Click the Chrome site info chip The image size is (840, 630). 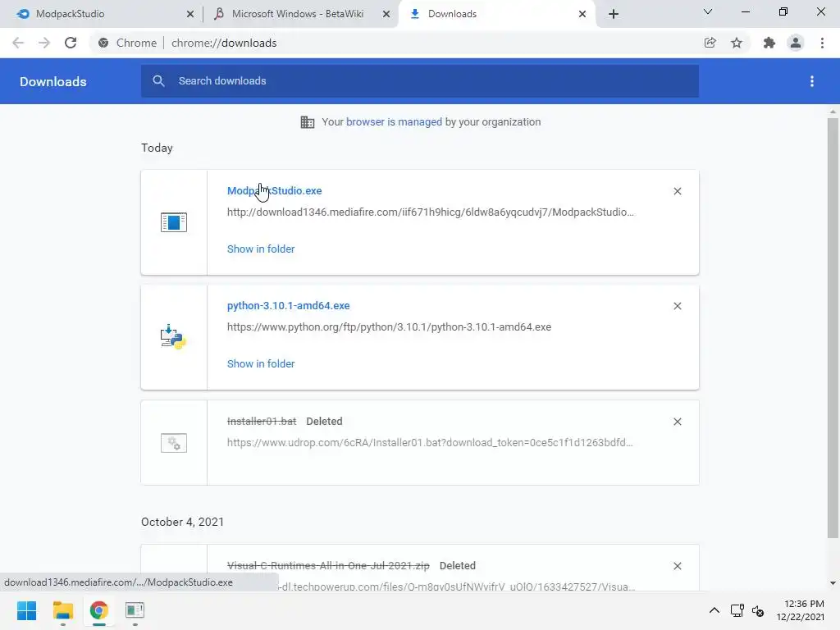127,43
